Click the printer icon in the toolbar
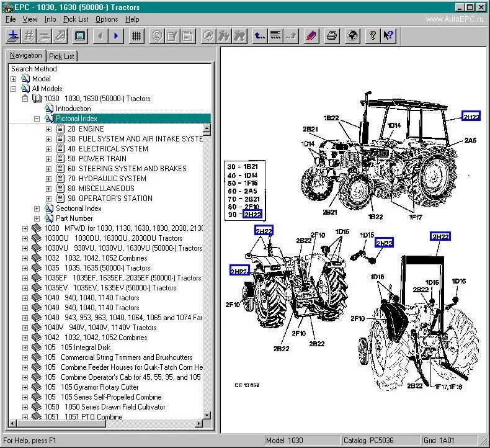The image size is (490, 448). (332, 35)
